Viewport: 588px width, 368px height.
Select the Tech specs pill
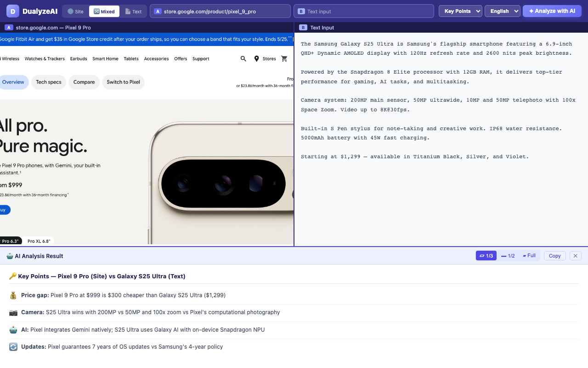click(x=49, y=82)
